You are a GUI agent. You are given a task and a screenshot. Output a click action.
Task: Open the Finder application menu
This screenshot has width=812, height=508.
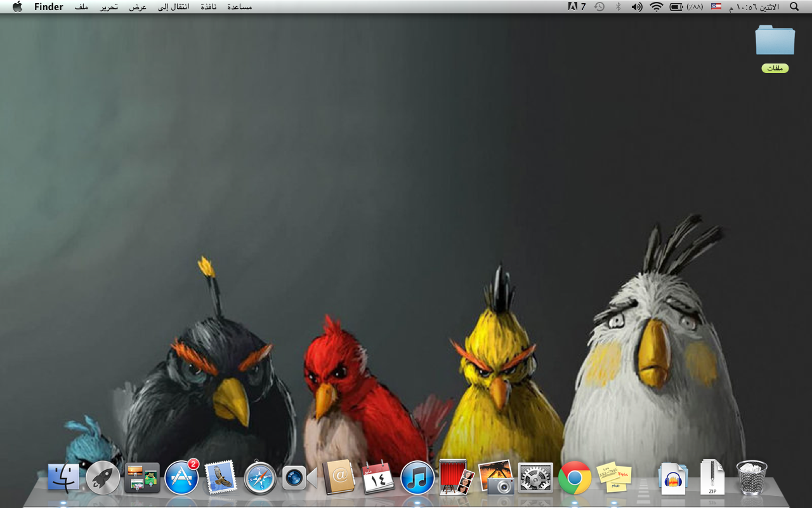click(x=49, y=7)
